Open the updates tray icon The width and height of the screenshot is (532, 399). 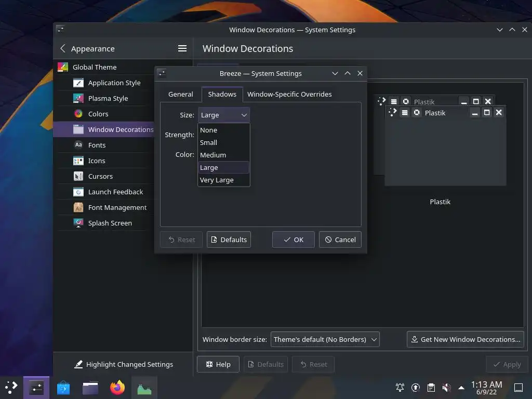[416, 388]
